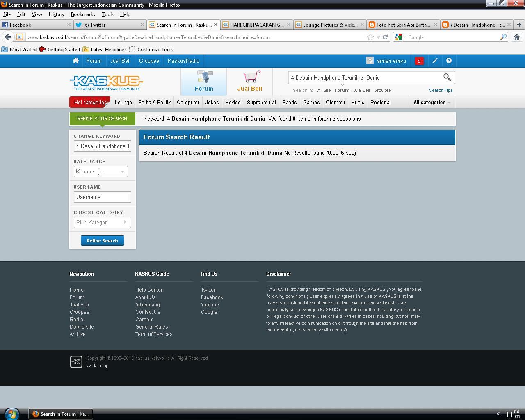Viewport: 525px width, 420px height.
Task: Click the Refine Search button
Action: [x=102, y=241]
